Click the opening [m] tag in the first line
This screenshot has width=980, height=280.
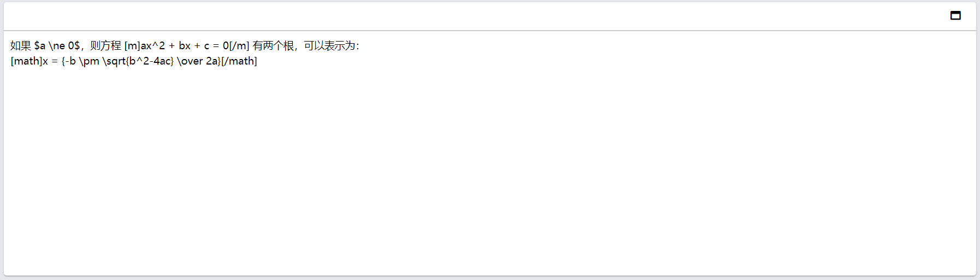tap(132, 46)
